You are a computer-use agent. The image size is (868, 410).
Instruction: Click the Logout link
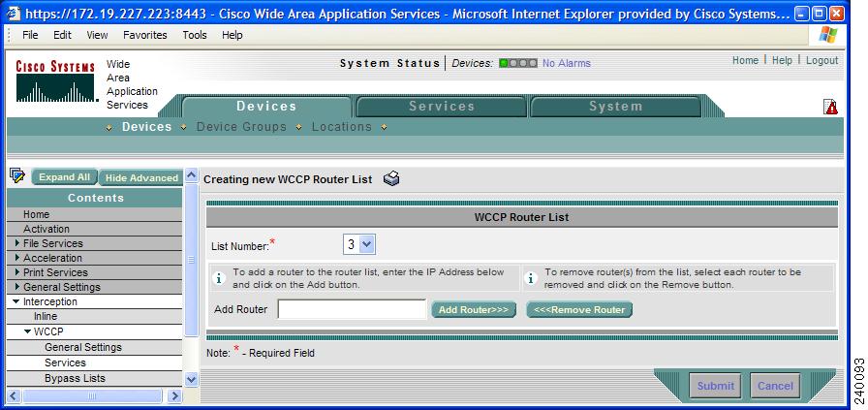point(822,60)
